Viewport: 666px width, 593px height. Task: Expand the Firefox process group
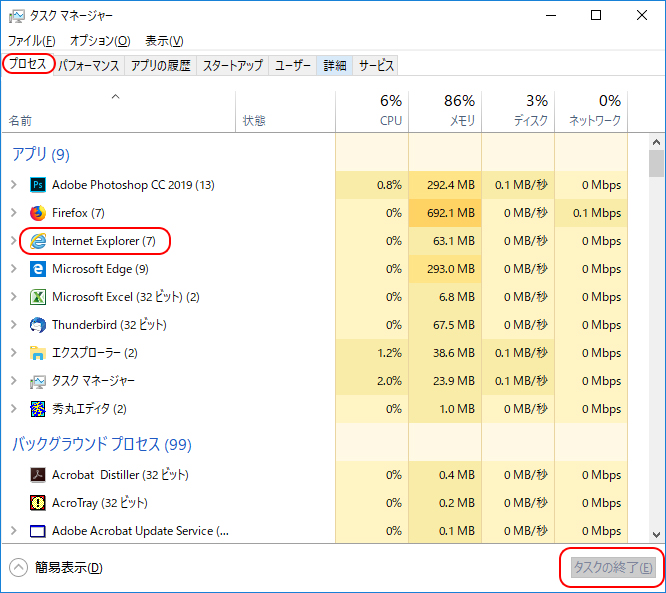pos(13,213)
